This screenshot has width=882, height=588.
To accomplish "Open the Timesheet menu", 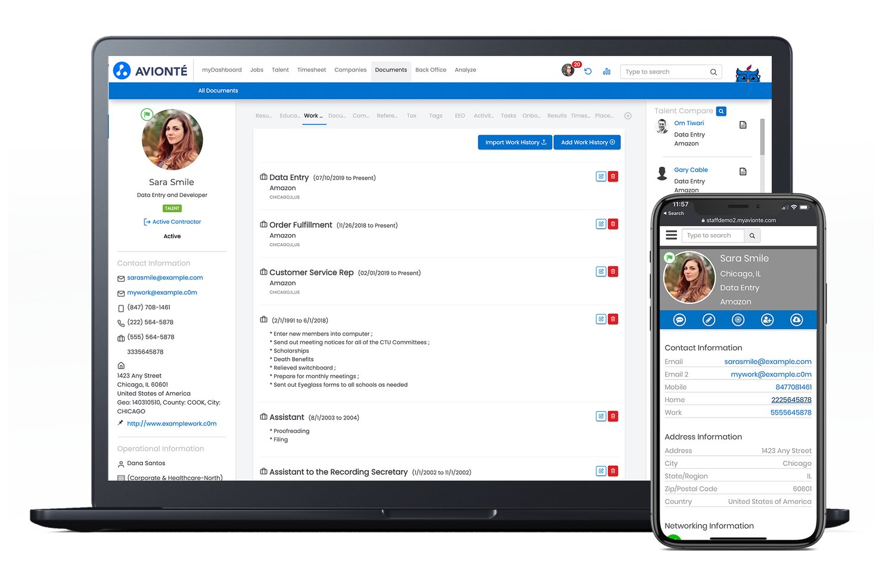I will (x=312, y=70).
